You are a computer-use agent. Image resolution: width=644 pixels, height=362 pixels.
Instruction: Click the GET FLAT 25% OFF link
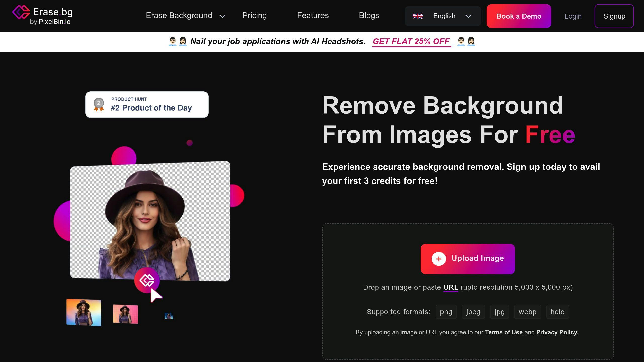(x=411, y=41)
